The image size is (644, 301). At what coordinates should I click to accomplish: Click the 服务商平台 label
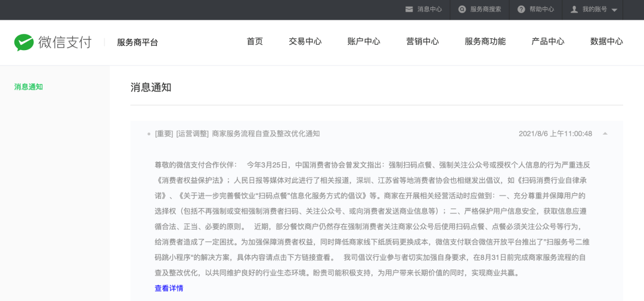coord(137,42)
